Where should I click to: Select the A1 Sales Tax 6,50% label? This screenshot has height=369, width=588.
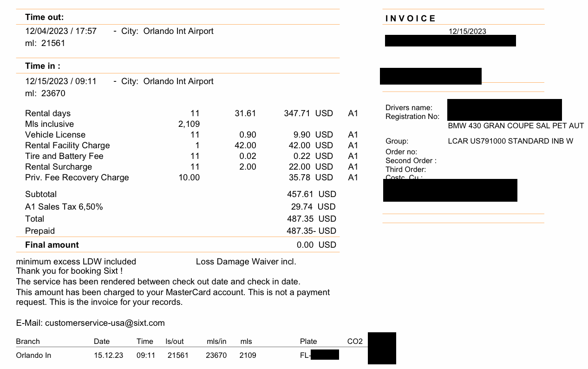tap(64, 207)
